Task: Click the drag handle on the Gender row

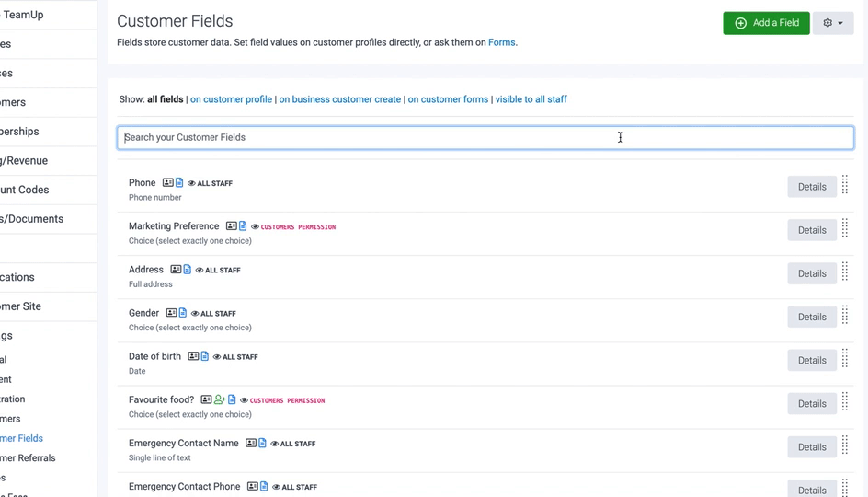Action: point(844,316)
